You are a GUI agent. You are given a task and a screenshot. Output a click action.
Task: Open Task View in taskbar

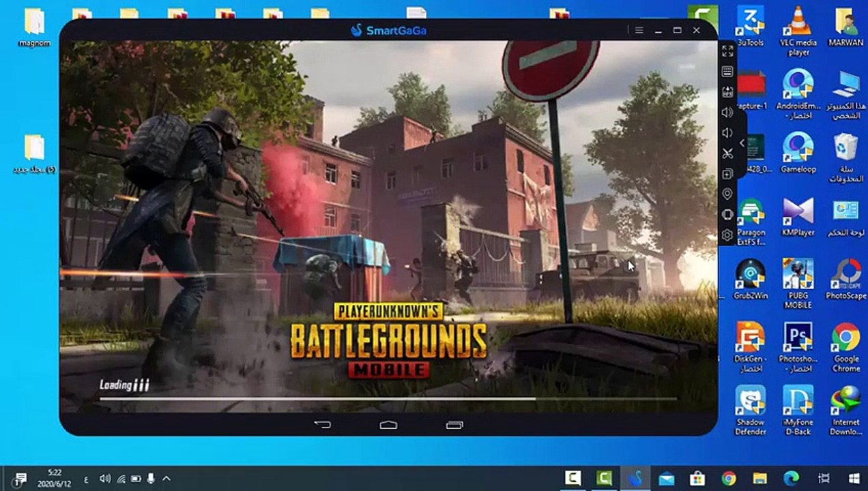coord(824,478)
